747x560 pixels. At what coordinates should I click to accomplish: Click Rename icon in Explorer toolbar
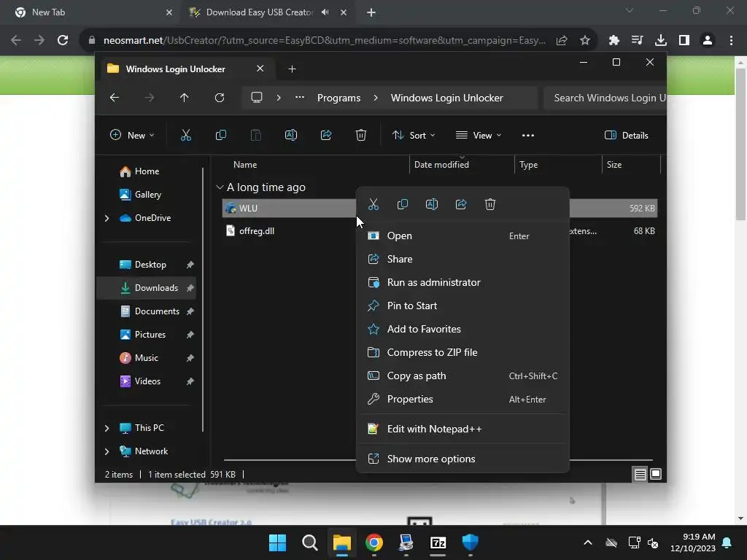coord(291,135)
